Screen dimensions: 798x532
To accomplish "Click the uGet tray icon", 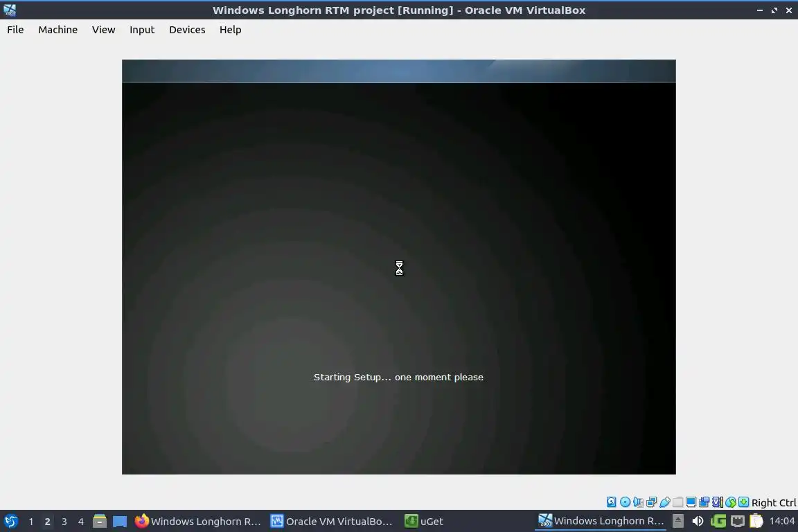I will point(718,521).
